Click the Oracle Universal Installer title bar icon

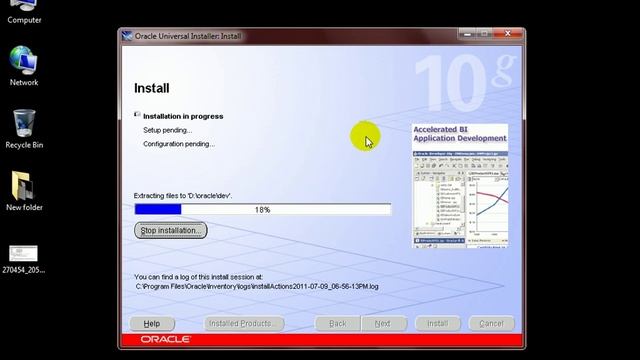click(x=127, y=36)
